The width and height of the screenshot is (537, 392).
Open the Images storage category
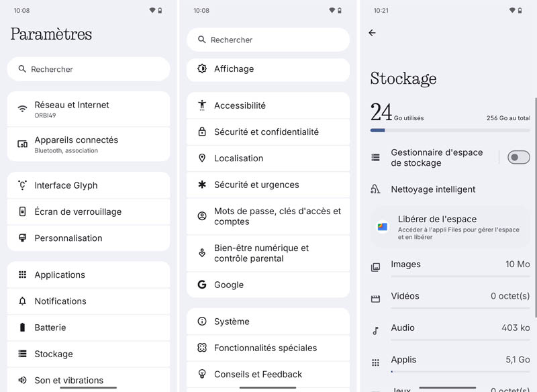[450, 265]
